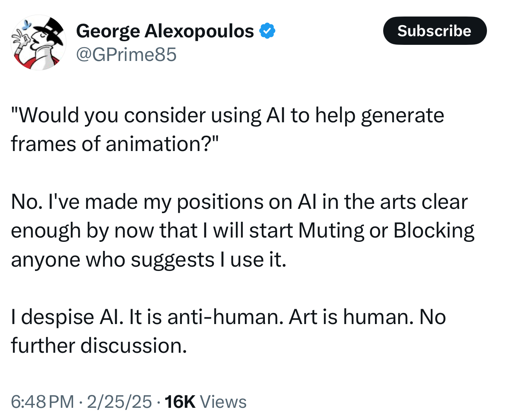Click the word "despise" in the tweet
Screen dimensions: 507x420
coord(57,317)
